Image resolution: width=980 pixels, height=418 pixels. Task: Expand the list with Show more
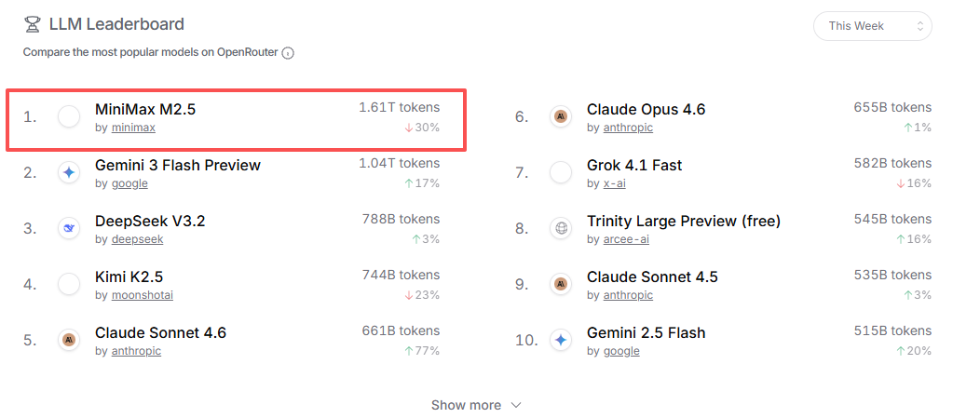pyautogui.click(x=466, y=405)
